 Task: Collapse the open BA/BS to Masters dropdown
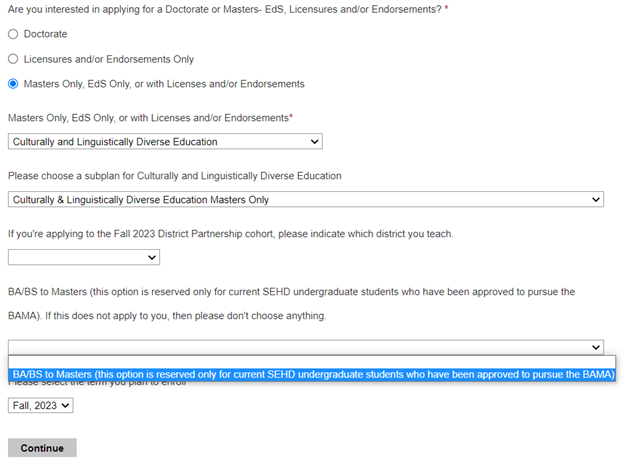point(305,347)
